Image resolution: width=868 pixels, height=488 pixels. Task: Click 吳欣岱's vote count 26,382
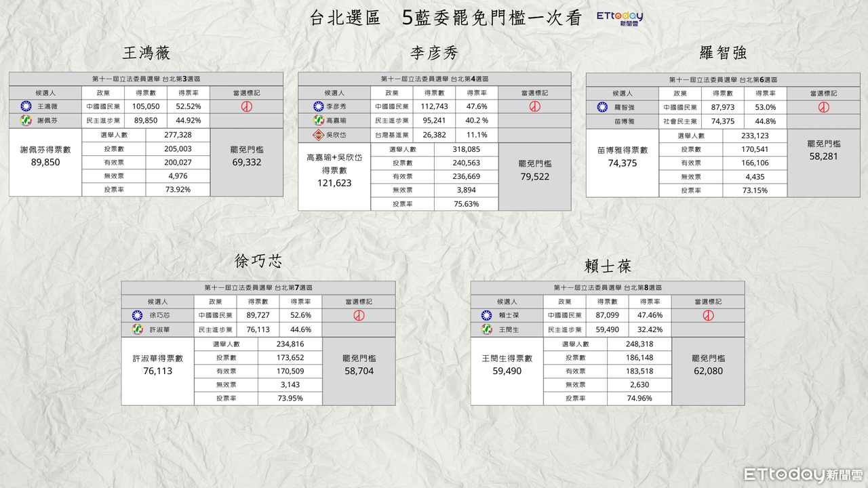(x=435, y=135)
